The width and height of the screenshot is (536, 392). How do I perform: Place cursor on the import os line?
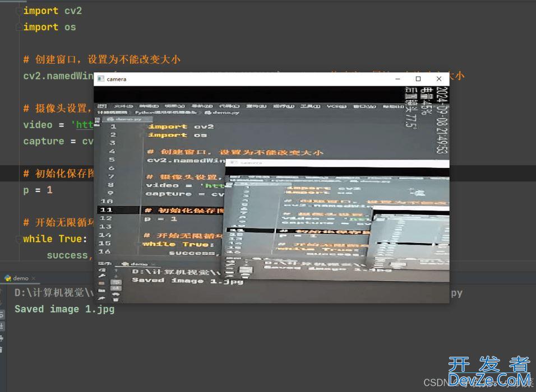(x=49, y=27)
